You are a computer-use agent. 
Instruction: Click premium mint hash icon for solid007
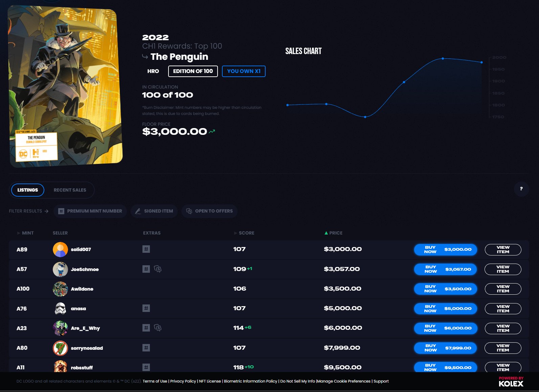pos(146,249)
